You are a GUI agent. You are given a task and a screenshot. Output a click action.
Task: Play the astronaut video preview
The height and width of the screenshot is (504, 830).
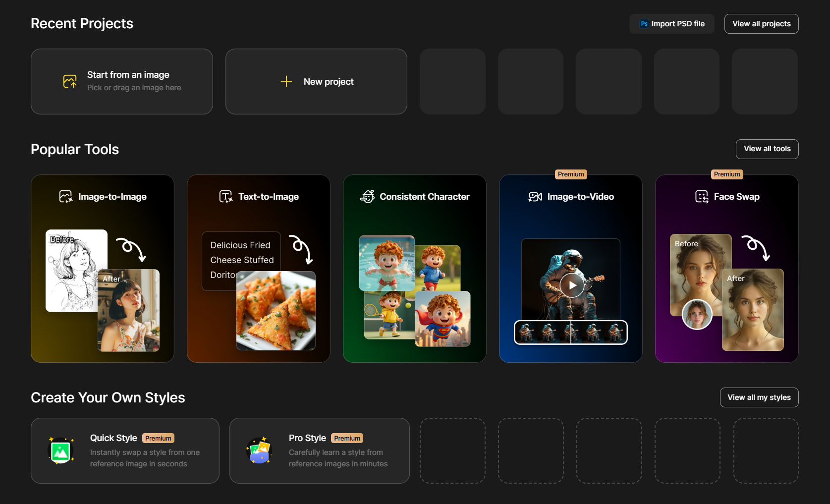tap(572, 285)
